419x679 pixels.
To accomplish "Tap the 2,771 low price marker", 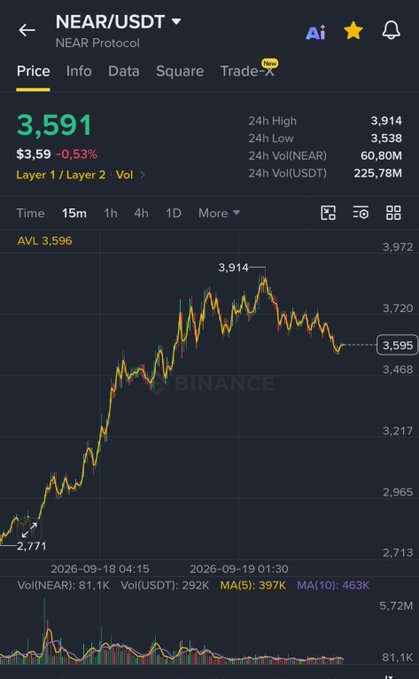I will [x=31, y=546].
